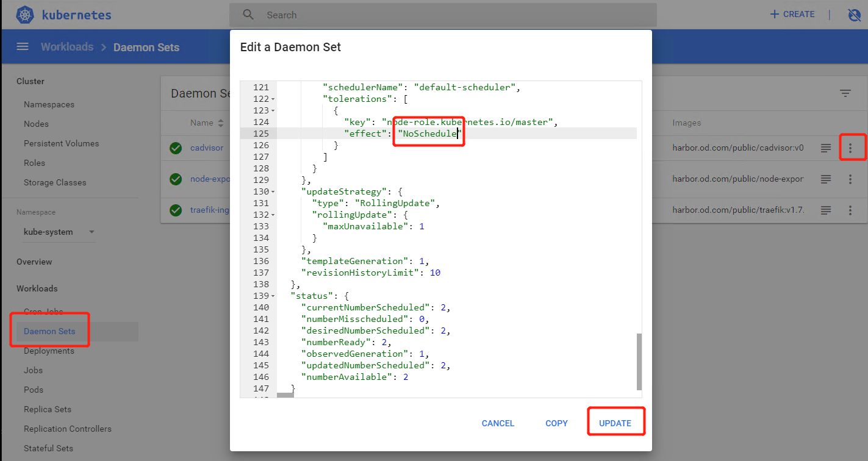Go to Deployments in the sidebar
The image size is (868, 461).
(x=49, y=351)
